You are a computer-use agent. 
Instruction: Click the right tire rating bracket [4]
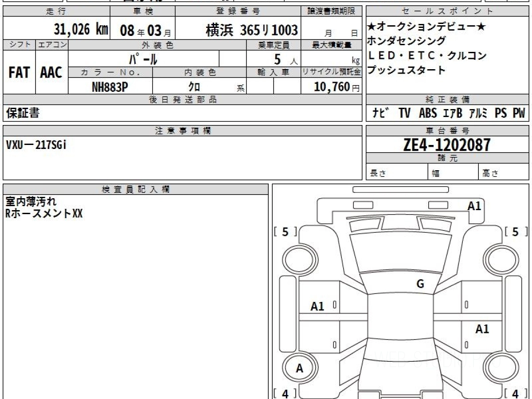coord(515,393)
